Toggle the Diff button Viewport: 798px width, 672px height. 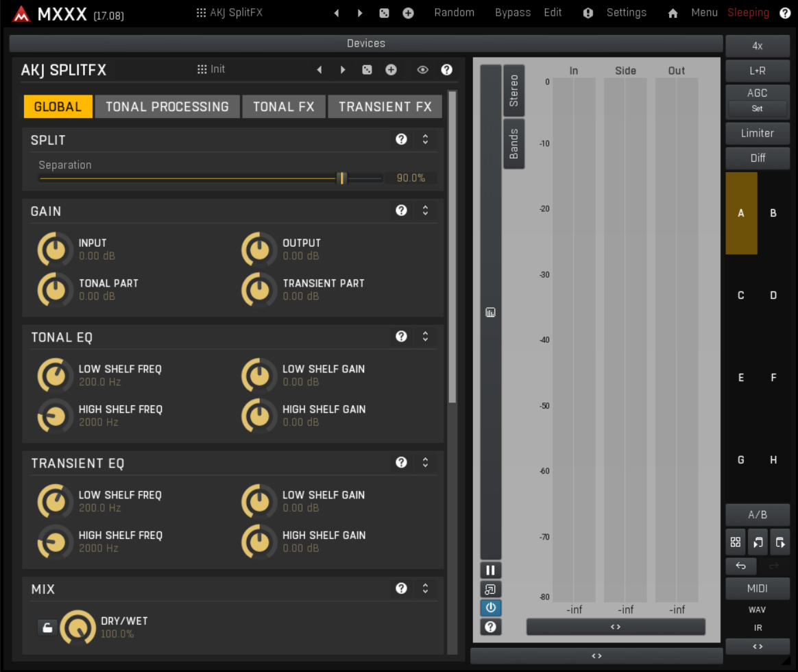(758, 158)
